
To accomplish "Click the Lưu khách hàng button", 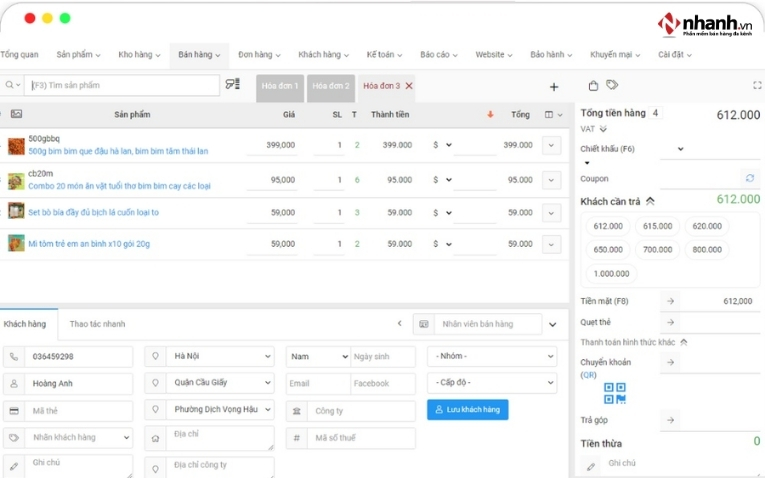I will [x=467, y=410].
